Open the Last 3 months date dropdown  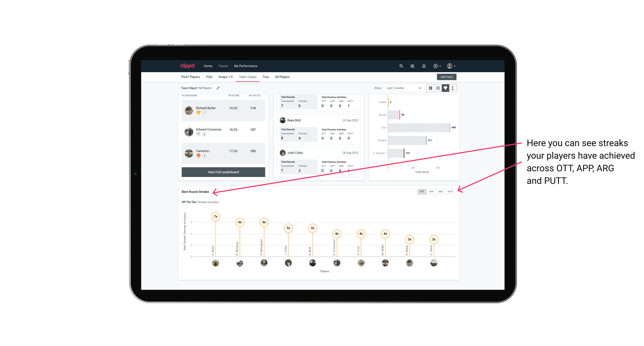point(403,88)
